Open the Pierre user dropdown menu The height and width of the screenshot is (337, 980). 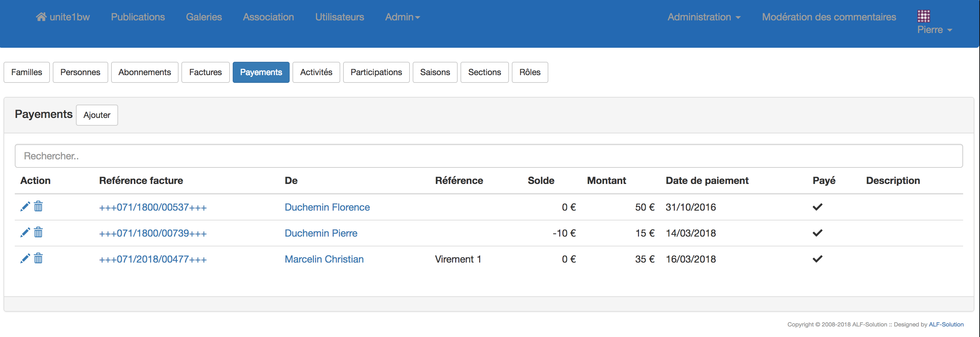[x=934, y=30]
